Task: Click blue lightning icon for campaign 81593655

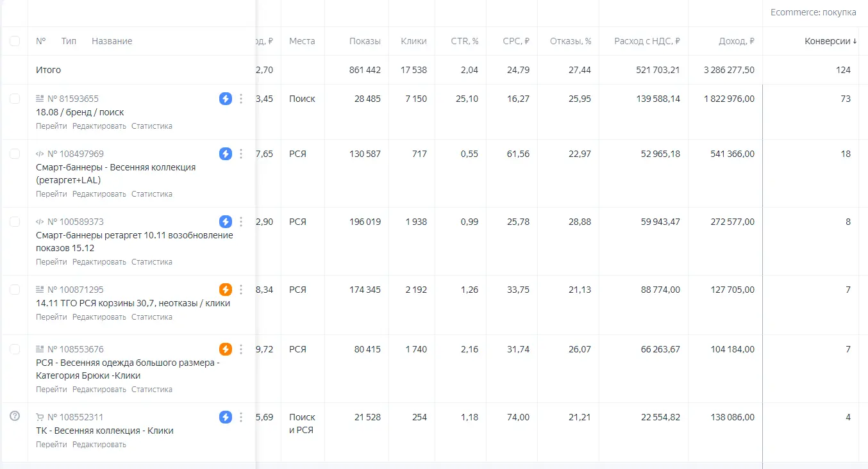Action: pos(226,99)
